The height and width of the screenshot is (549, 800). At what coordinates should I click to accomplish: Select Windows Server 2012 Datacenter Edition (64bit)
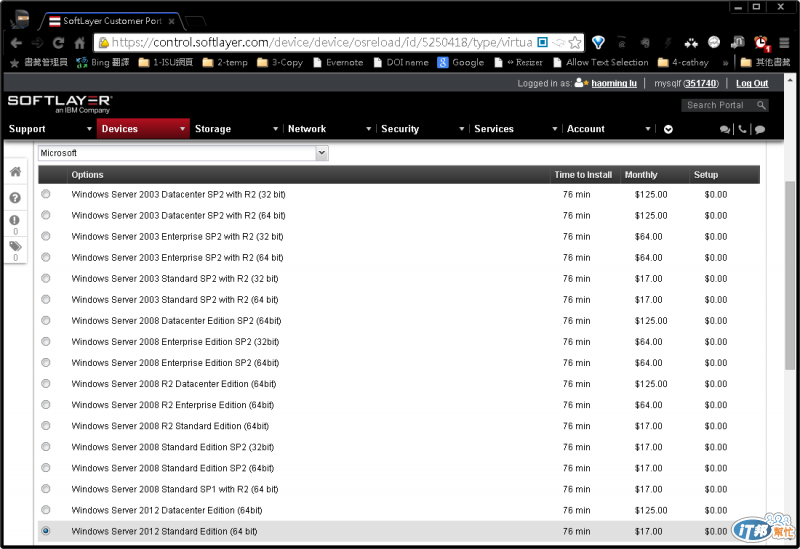click(46, 510)
